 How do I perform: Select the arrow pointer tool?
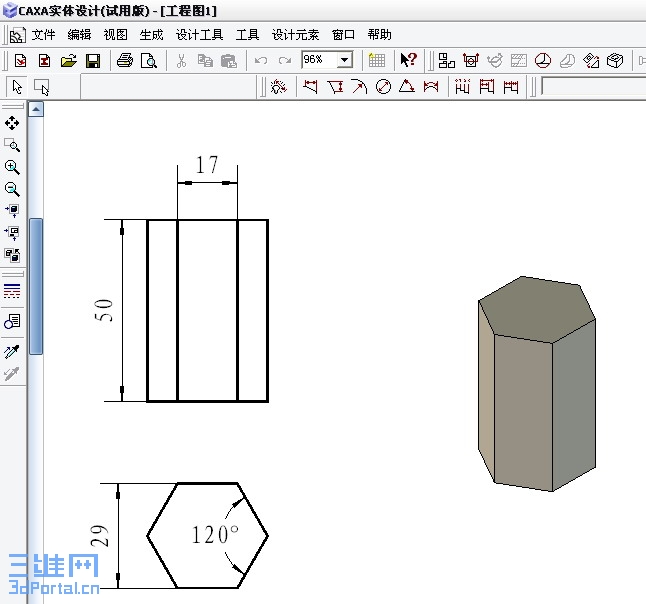17,87
